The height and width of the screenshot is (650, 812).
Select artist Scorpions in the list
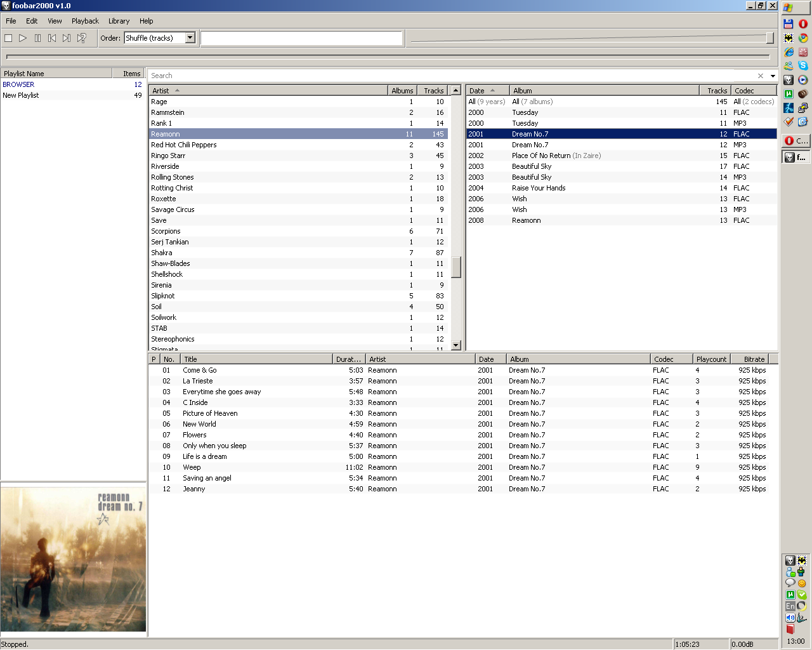coord(298,231)
